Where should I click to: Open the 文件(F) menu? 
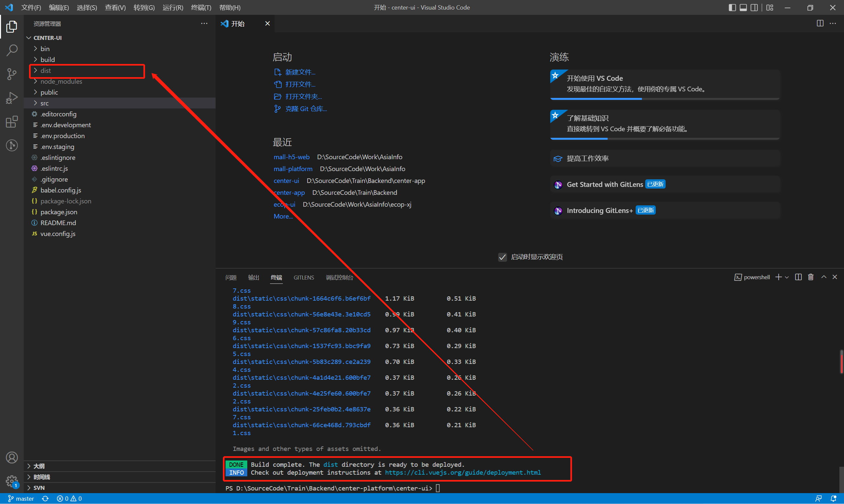31,8
